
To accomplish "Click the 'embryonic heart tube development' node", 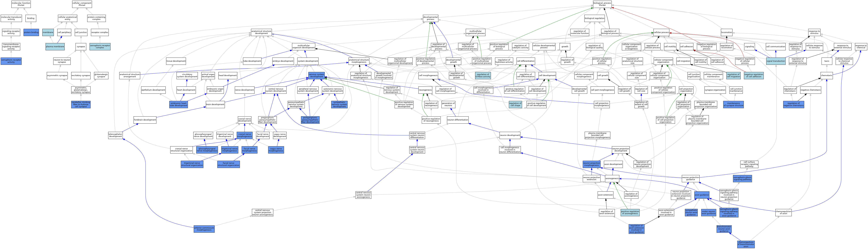I will coord(179,104).
